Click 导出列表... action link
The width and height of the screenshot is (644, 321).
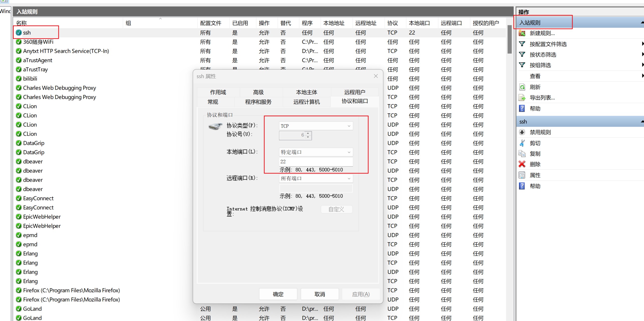pos(542,98)
